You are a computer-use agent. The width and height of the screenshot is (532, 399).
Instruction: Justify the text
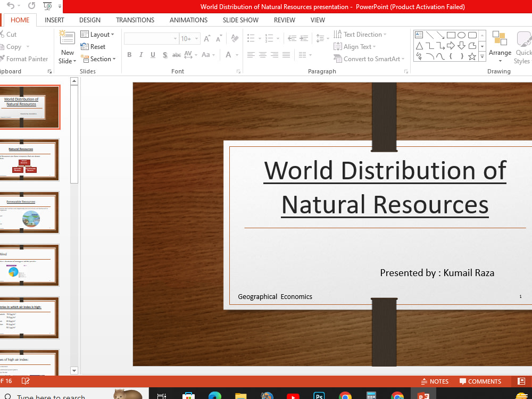pyautogui.click(x=286, y=55)
